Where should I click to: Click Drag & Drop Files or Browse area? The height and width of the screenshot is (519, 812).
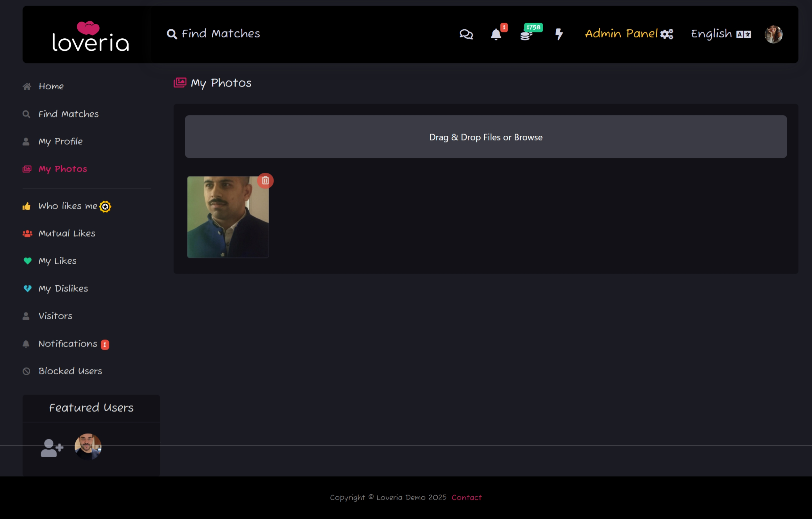[x=486, y=137]
